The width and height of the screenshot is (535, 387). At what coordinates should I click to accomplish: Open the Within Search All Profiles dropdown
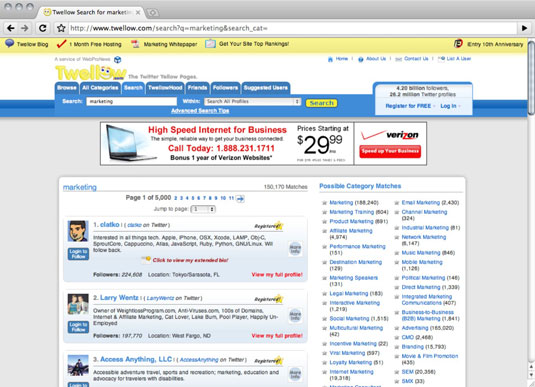[252, 101]
